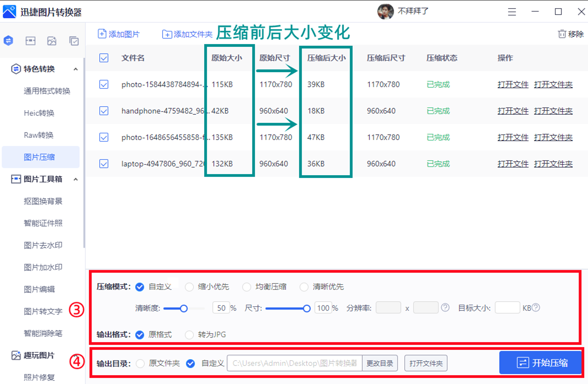588x384 pixels.
Task: Choose 转为JPG output format
Action: [x=189, y=334]
